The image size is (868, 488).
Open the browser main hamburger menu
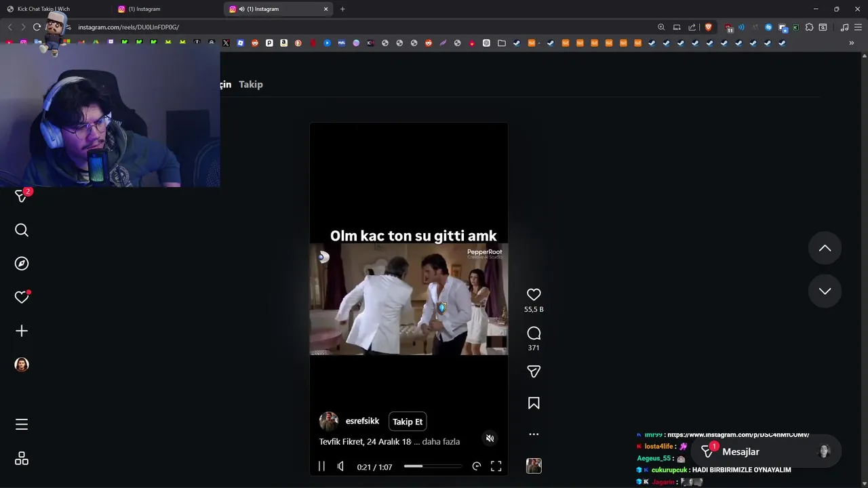click(x=858, y=27)
